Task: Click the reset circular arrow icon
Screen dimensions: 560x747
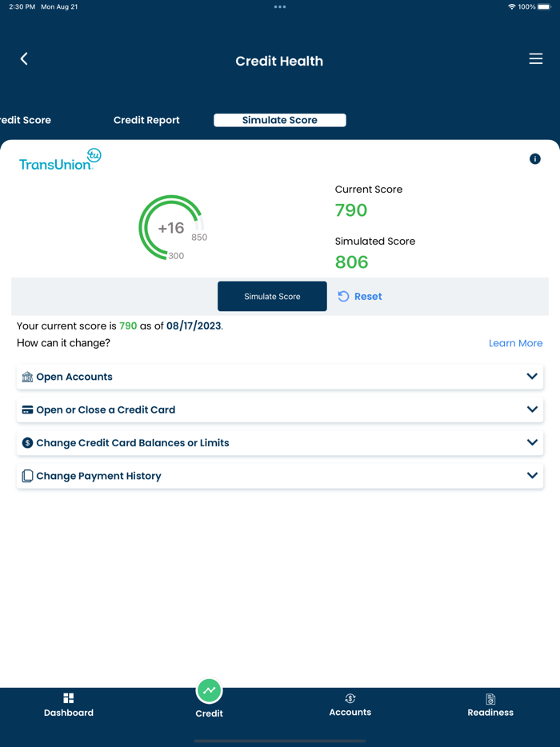Action: pos(343,297)
